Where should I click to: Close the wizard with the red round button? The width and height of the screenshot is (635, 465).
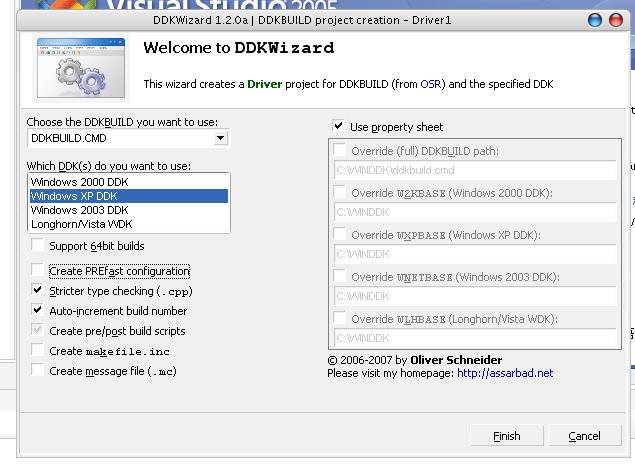(x=616, y=20)
